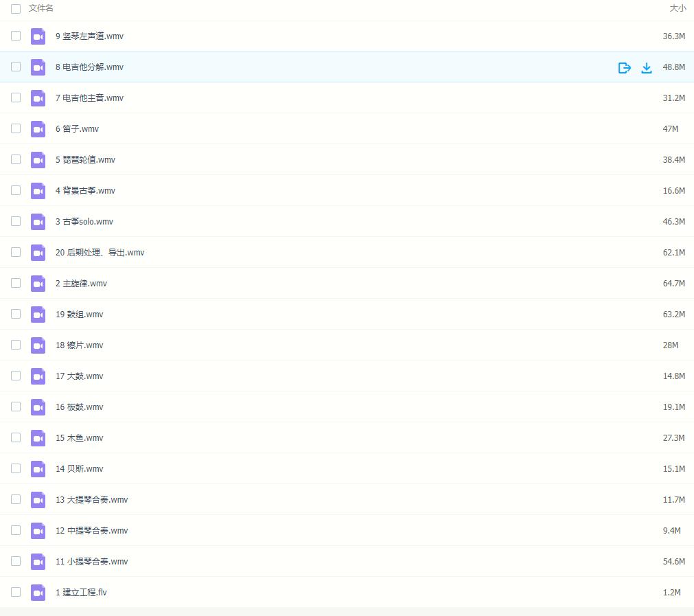Sort by the 文件名 column header

41,8
